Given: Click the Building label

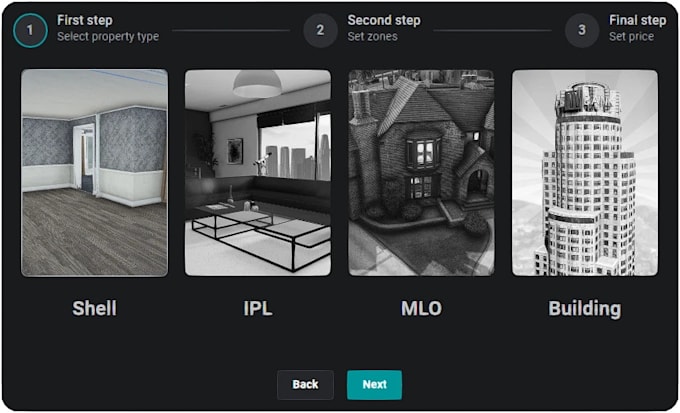Looking at the screenshot, I should (x=585, y=309).
